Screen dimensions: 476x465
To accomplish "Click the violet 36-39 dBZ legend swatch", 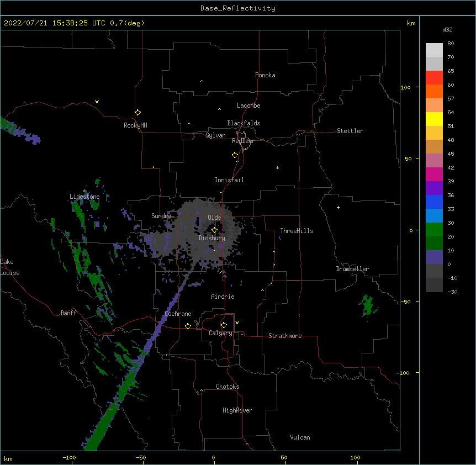I will pyautogui.click(x=434, y=188).
